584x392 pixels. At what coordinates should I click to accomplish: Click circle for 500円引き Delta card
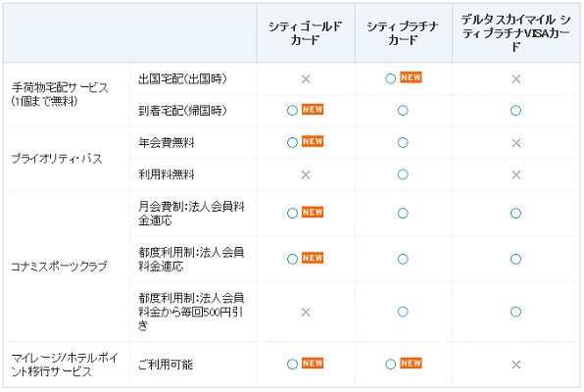click(x=515, y=312)
